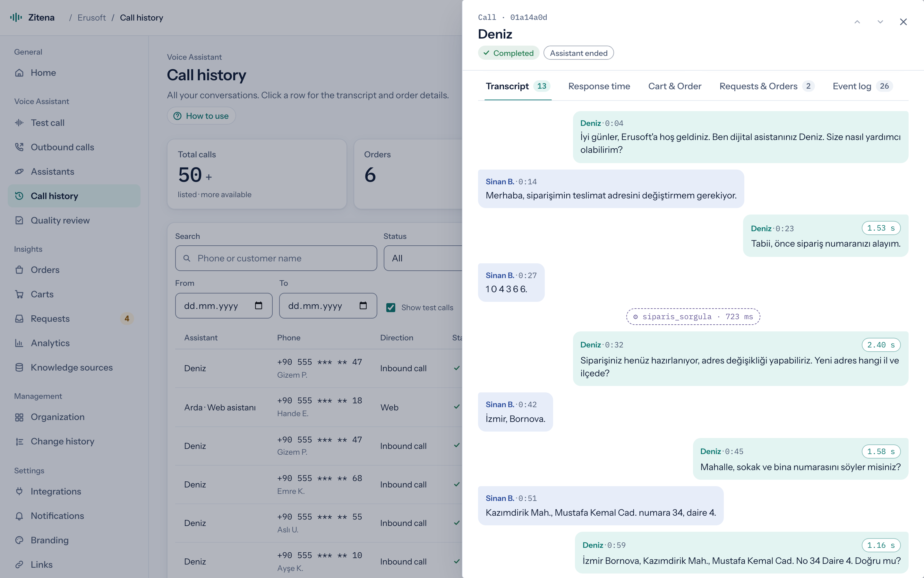The image size is (924, 578).
Task: Open Requests with badge 4
Action: [x=74, y=319]
